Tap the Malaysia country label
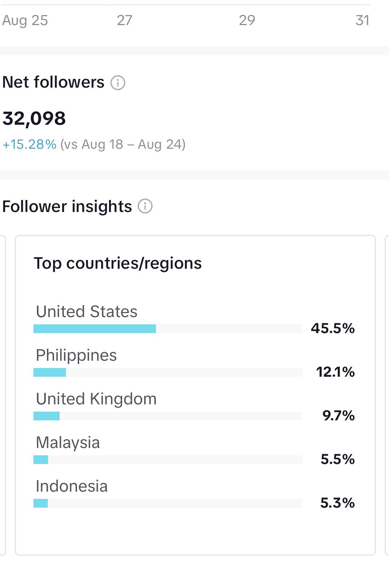 (68, 442)
